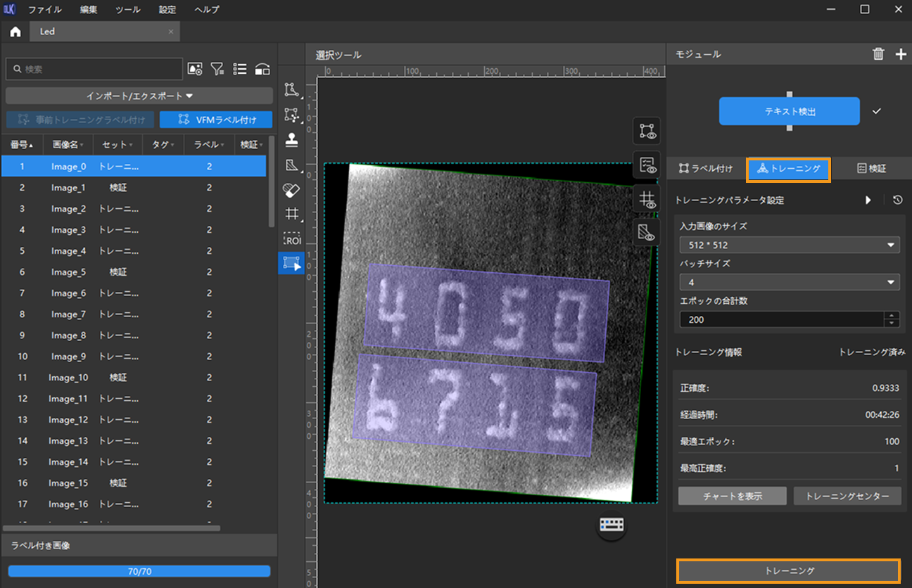The width and height of the screenshot is (912, 588).
Task: Open the バッチサイズ dropdown
Action: (789, 282)
